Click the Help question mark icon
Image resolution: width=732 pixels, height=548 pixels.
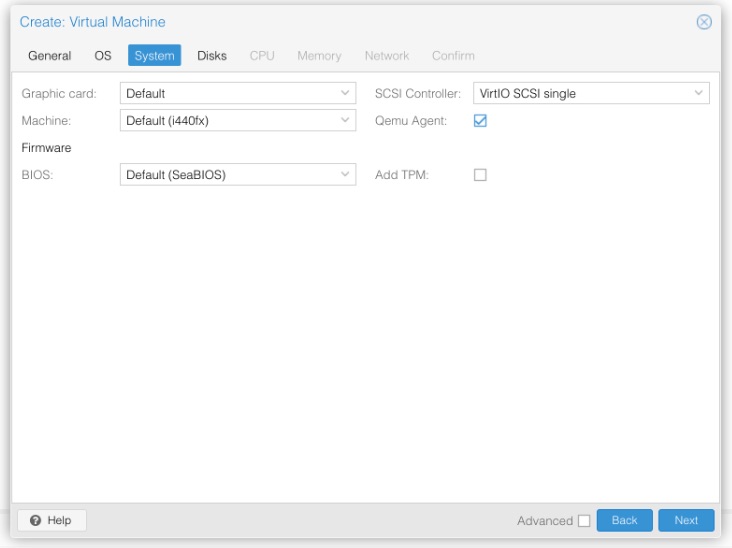pyautogui.click(x=35, y=520)
